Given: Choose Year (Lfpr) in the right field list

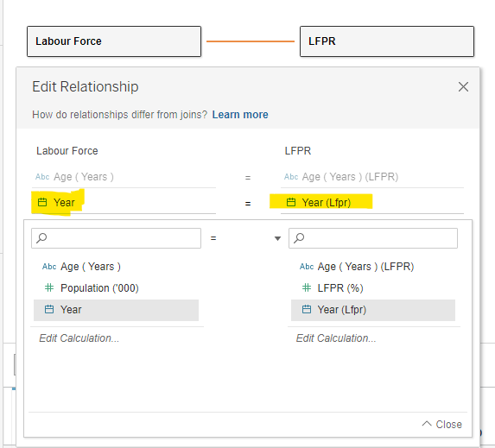Looking at the screenshot, I should tap(373, 310).
